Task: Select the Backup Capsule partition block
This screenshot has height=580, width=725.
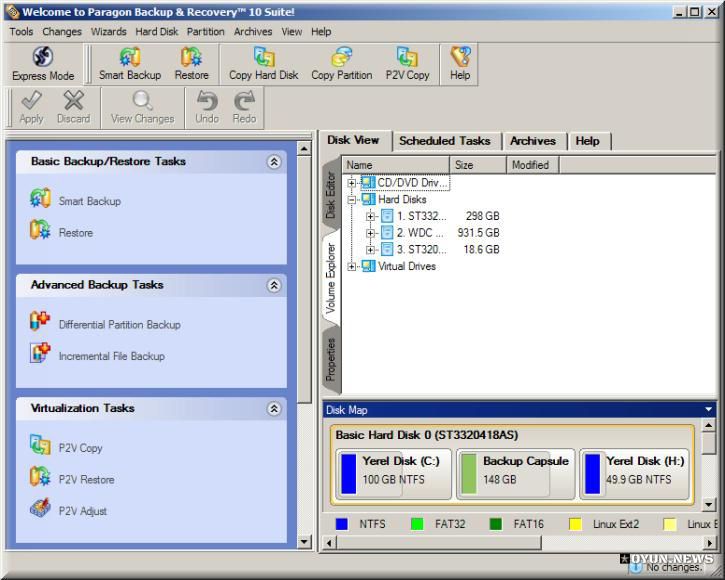Action: pos(515,474)
